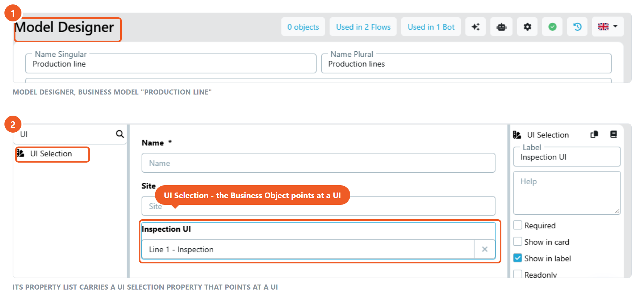Click the green checkmark status icon
The image size is (644, 305).
[552, 27]
